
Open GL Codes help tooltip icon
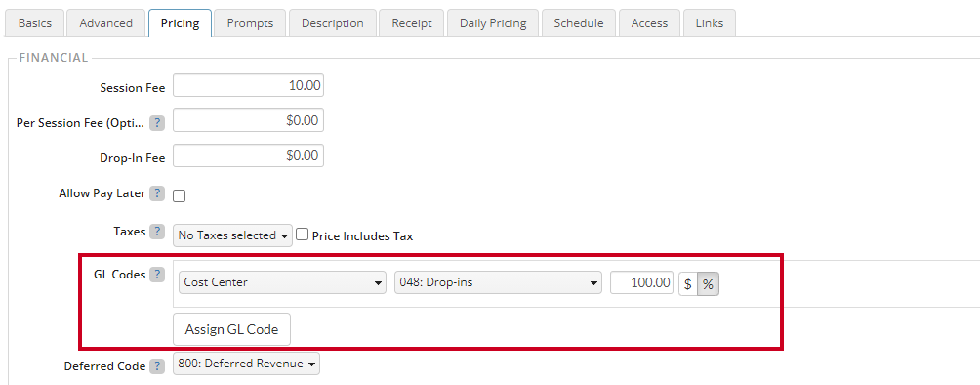[157, 275]
